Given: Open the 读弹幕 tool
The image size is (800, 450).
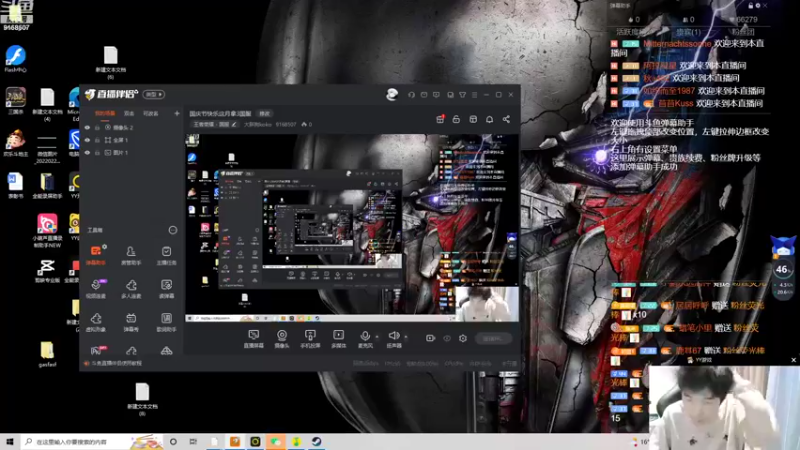Looking at the screenshot, I should pos(166,289).
